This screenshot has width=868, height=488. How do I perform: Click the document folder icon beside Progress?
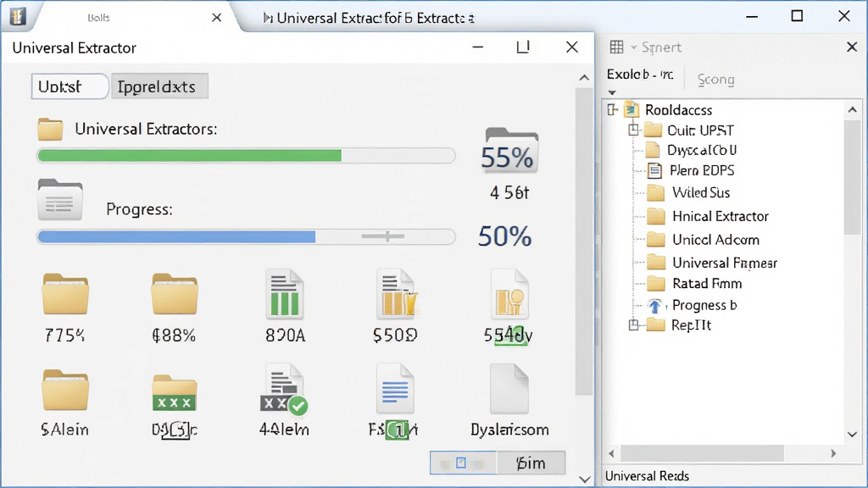click(x=60, y=200)
